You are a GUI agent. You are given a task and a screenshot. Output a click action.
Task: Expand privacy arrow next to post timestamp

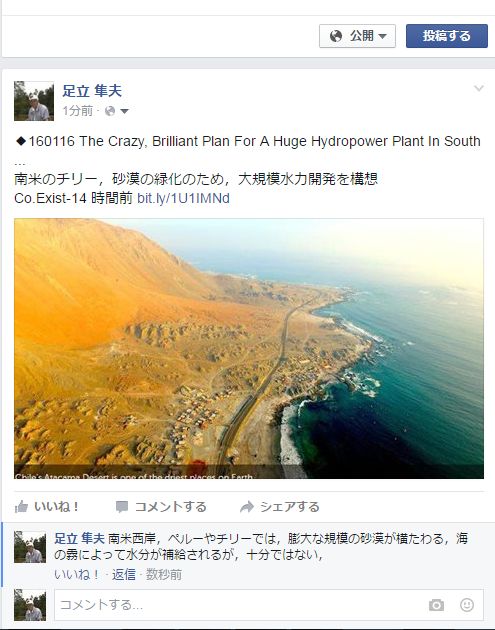124,111
